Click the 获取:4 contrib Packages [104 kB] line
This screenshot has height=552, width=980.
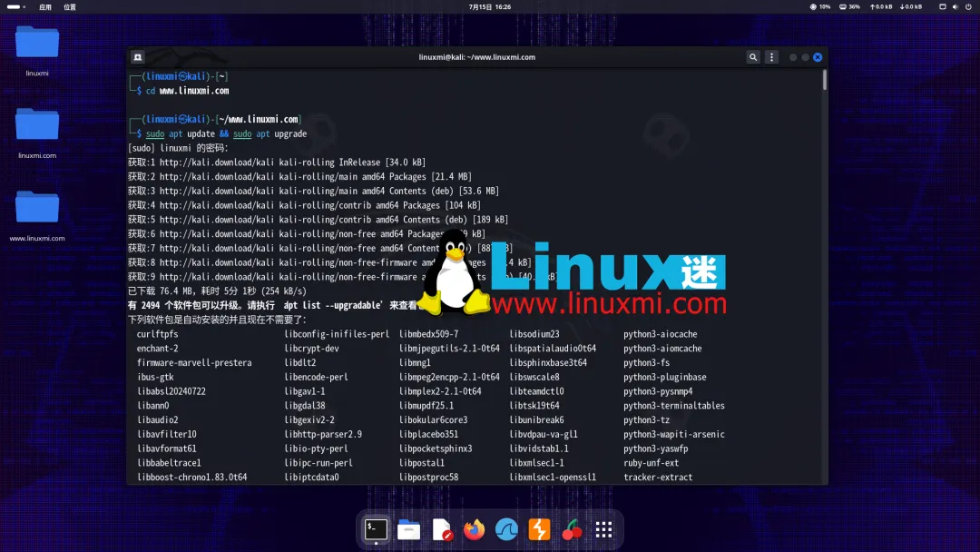pos(304,206)
